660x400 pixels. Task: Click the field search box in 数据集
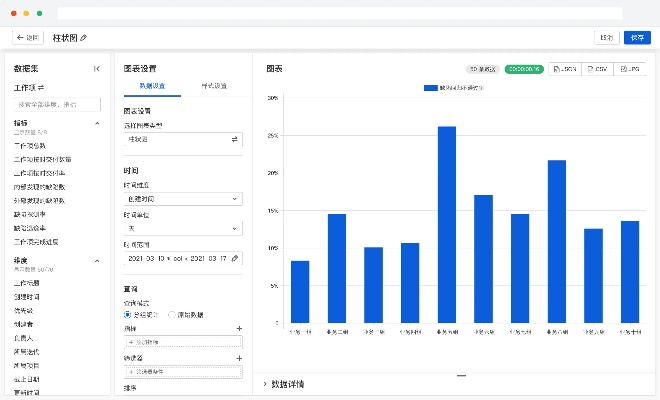pos(56,104)
